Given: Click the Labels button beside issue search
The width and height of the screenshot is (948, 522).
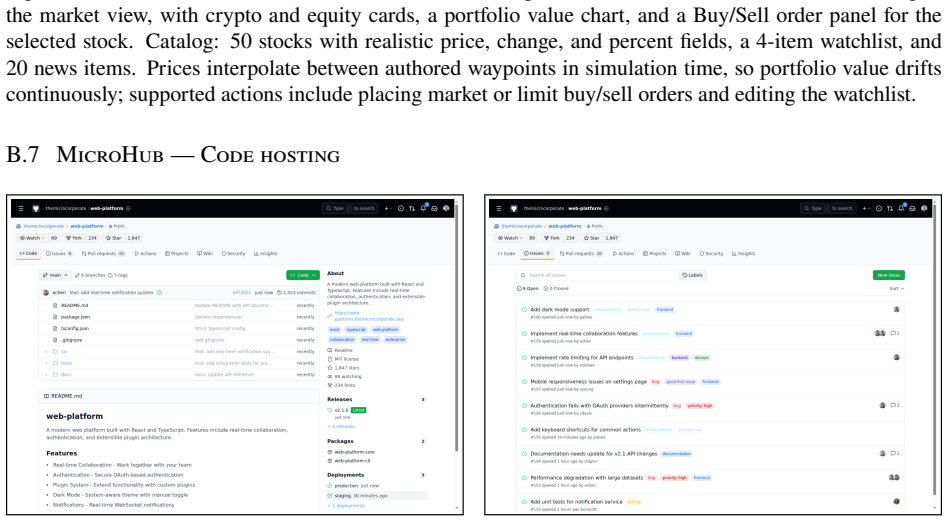Looking at the screenshot, I should point(693,275).
